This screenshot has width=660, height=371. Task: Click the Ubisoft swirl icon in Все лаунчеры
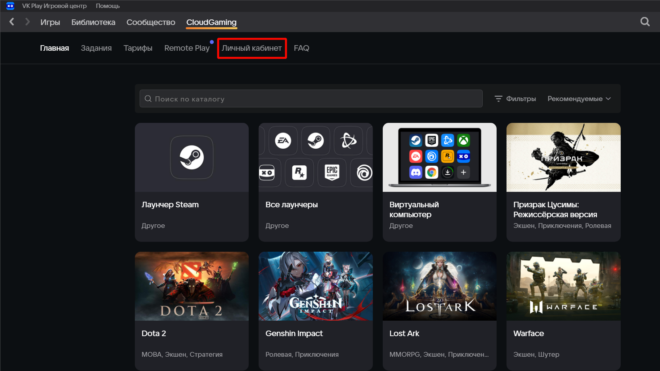(x=364, y=172)
